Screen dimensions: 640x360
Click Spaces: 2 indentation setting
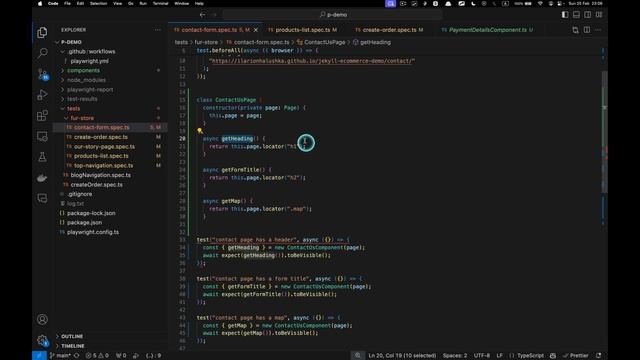point(455,356)
